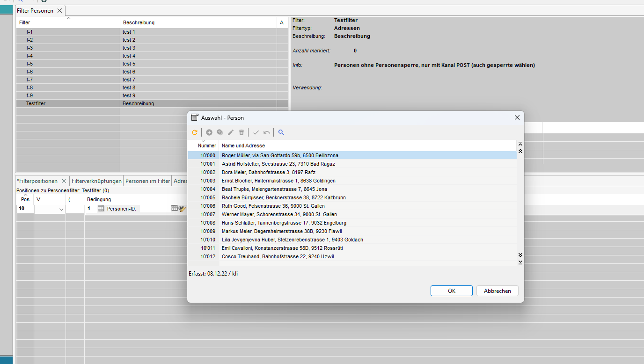
Task: Switch to the Filterverknüpfungen tab
Action: [97, 181]
